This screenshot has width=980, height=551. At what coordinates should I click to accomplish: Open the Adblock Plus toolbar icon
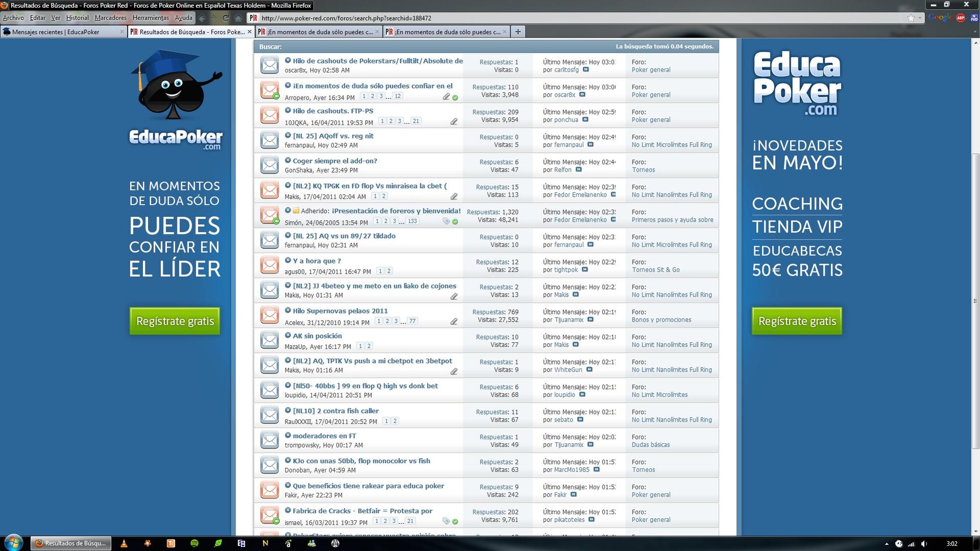[x=960, y=18]
